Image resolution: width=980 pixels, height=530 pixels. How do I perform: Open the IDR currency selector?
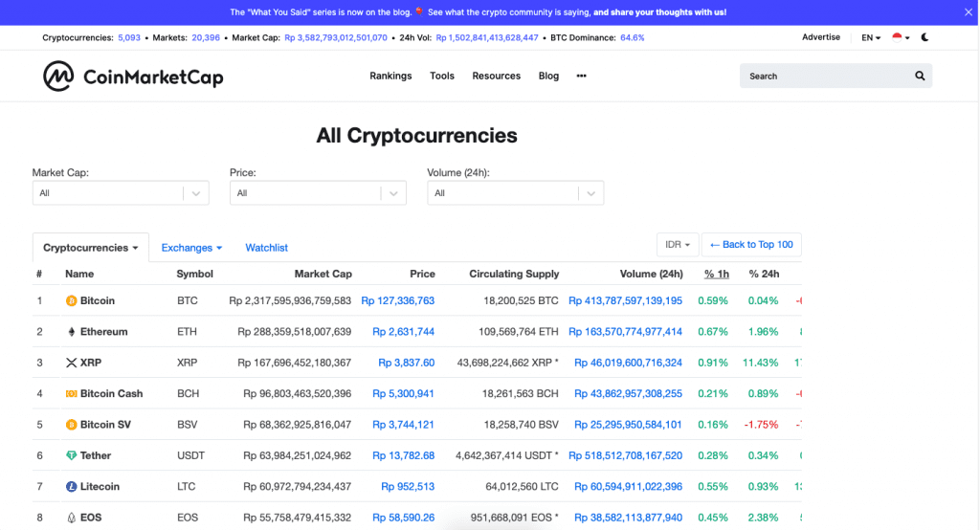(678, 245)
